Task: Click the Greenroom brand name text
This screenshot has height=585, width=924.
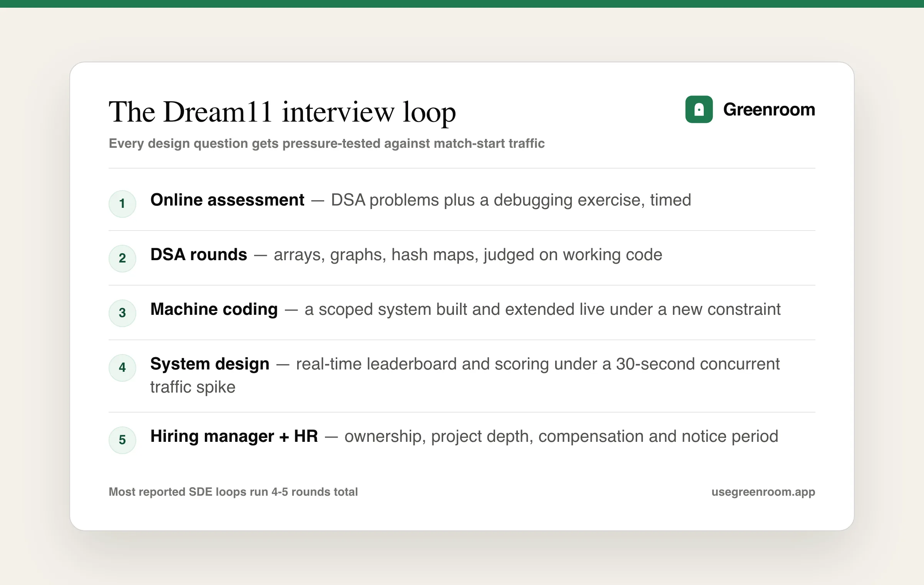Action: click(769, 110)
